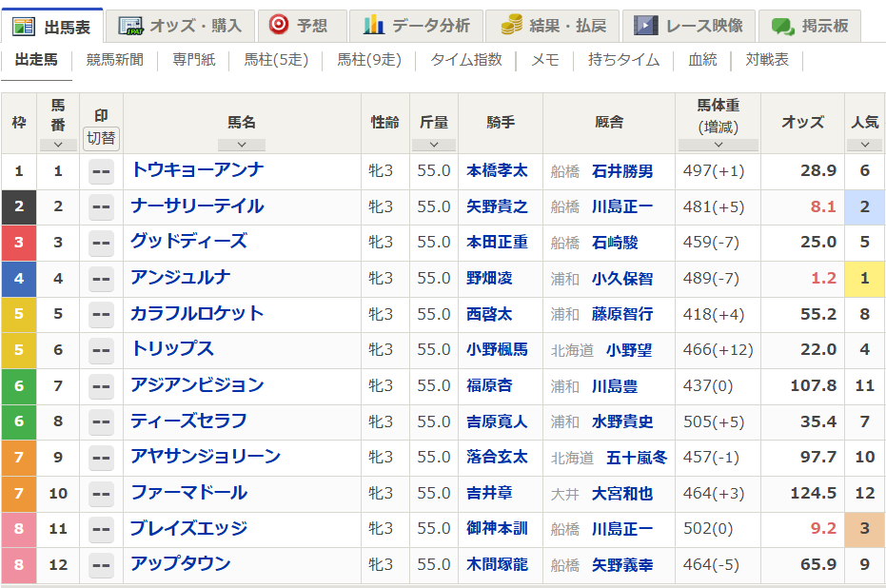Click the データ分析 bar chart icon
Viewport: 886px width, 588px height.
tap(373, 26)
